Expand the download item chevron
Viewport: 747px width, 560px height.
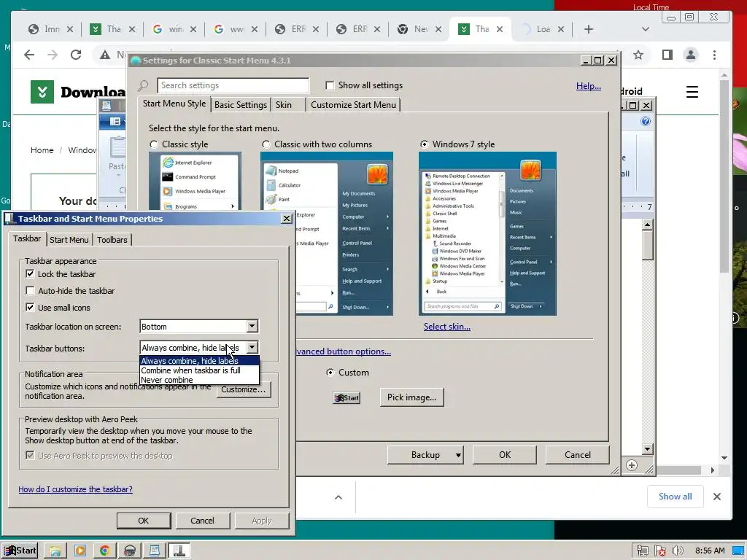(x=338, y=497)
